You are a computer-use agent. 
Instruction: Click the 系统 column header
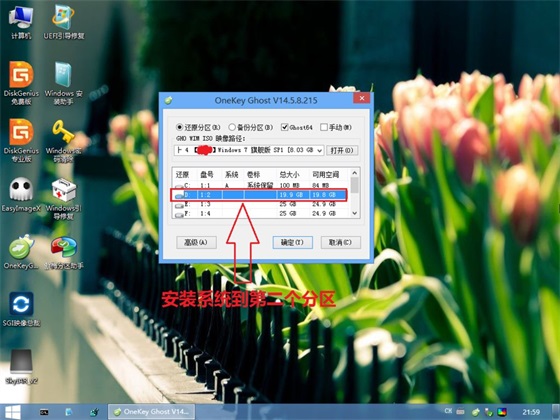(231, 175)
